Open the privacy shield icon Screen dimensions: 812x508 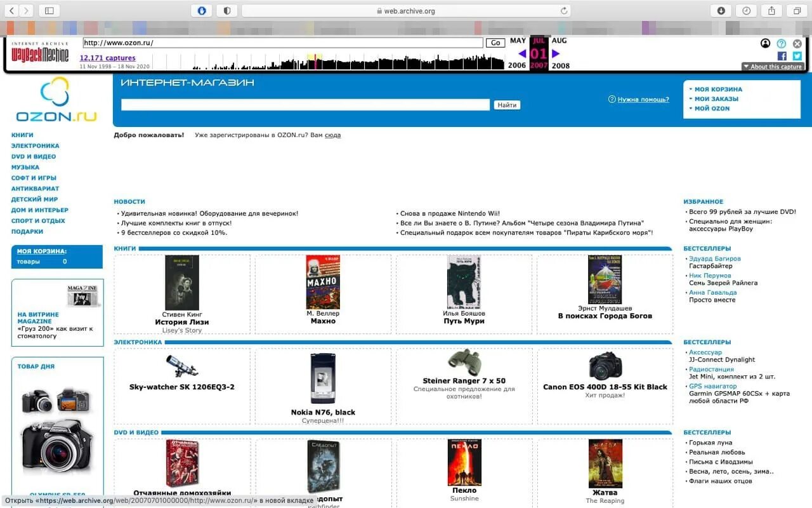coord(226,11)
